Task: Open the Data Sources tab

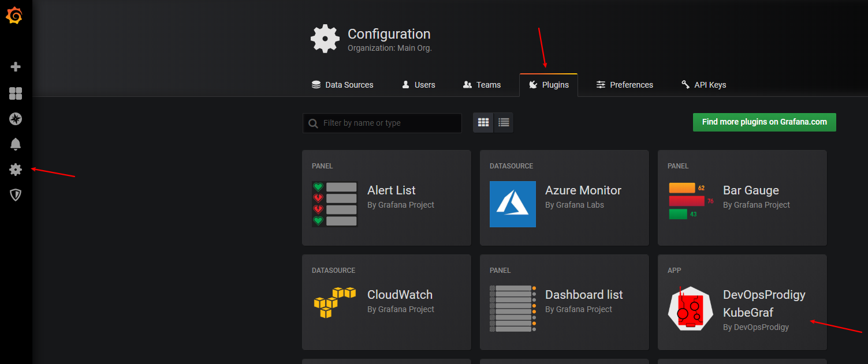Action: coord(342,85)
